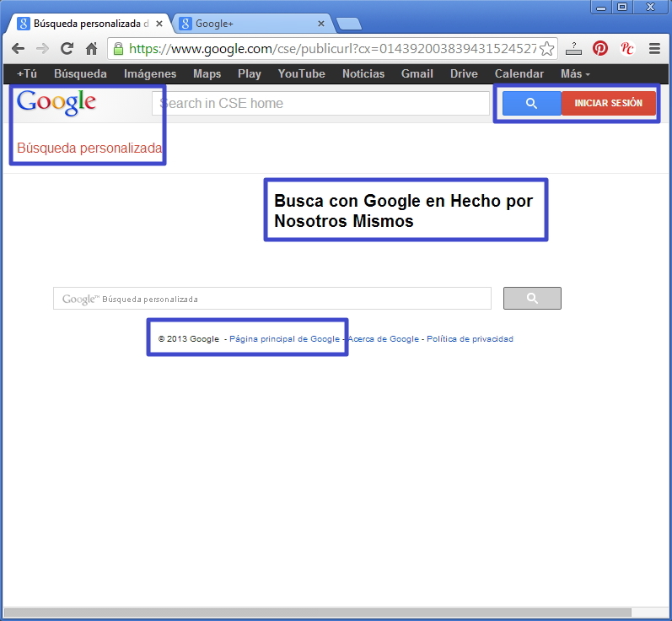
Task: Click the 'Busca con Google en Hecho por Nosotros Mismos' heading
Action: pos(403,211)
